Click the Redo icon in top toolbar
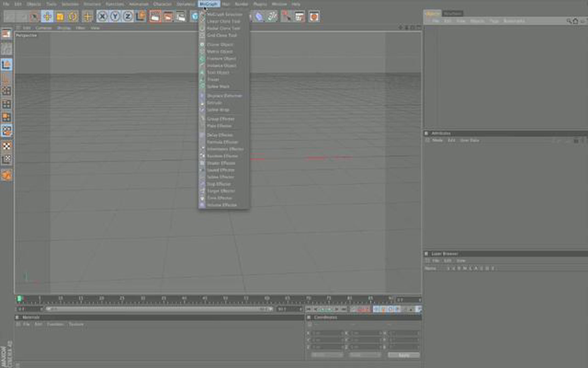The height and width of the screenshot is (368, 588). (x=22, y=16)
